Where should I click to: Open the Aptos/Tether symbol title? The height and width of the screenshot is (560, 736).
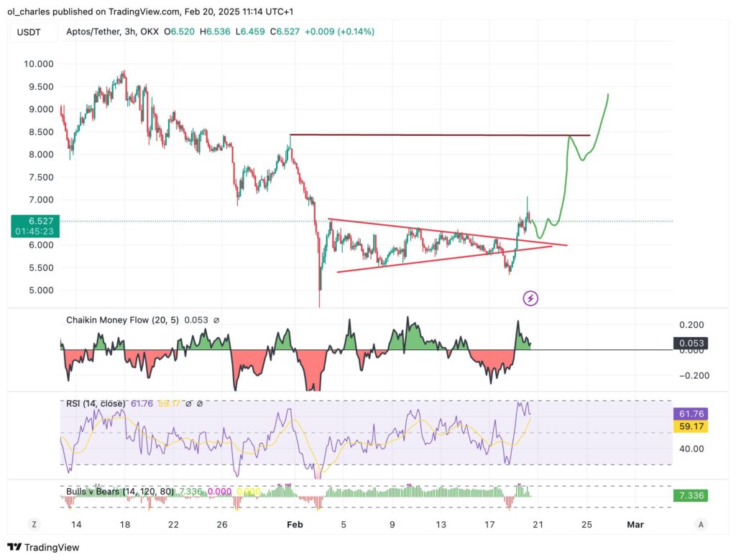[95, 32]
